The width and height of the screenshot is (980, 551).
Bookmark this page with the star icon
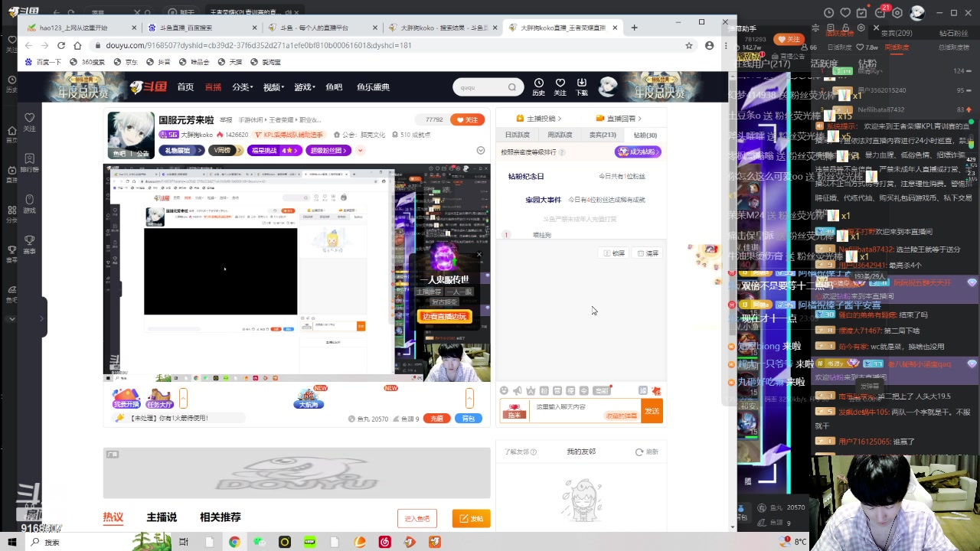(x=689, y=46)
